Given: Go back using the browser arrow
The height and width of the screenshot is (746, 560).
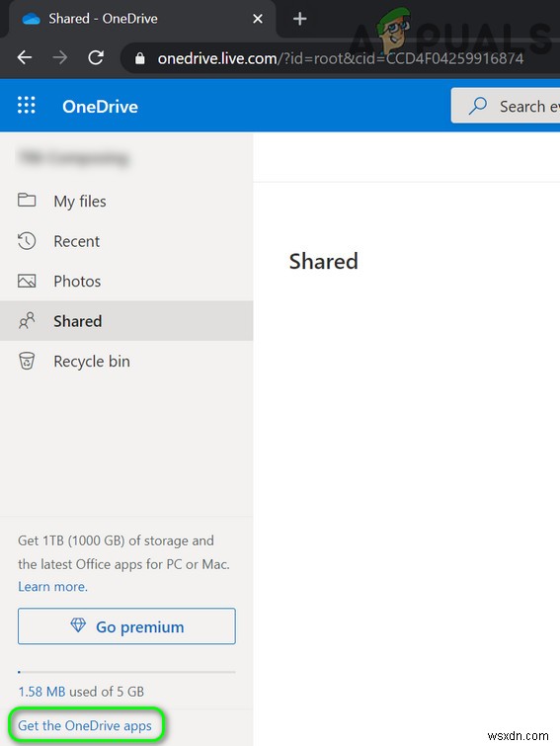Looking at the screenshot, I should point(25,58).
